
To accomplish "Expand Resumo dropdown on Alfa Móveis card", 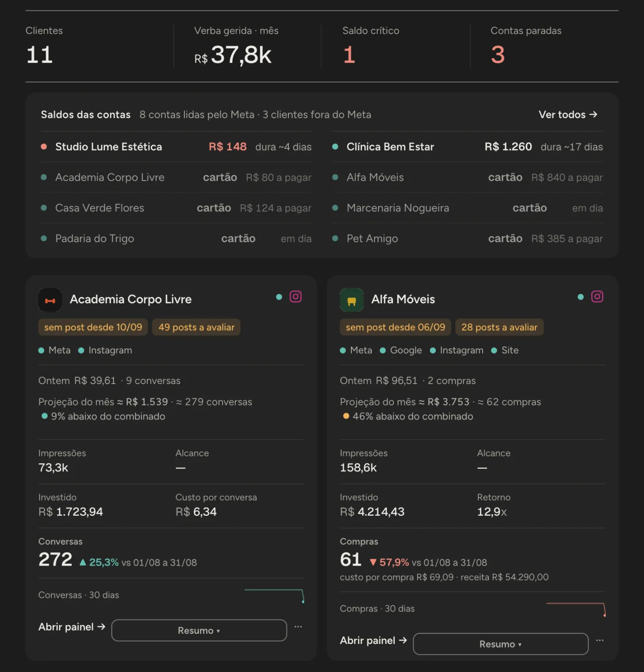I will [501, 644].
